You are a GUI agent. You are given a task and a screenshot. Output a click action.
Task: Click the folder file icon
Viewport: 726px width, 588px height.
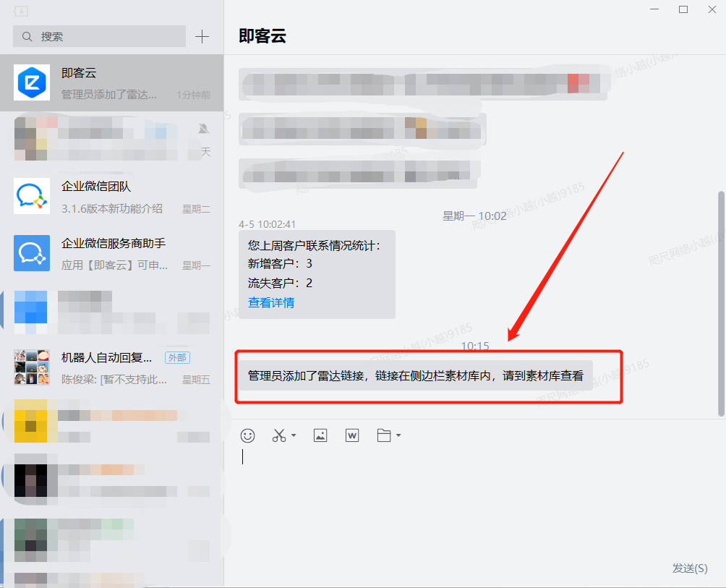(384, 435)
